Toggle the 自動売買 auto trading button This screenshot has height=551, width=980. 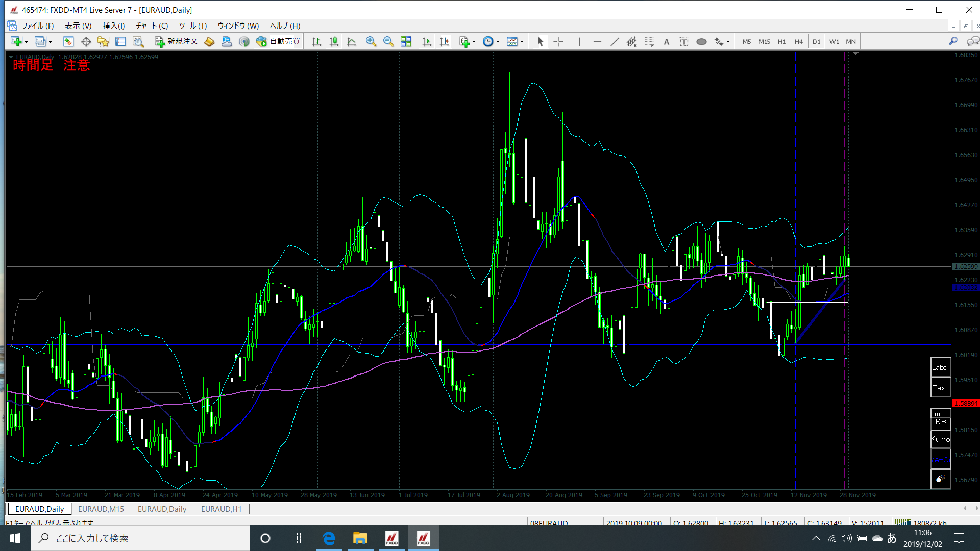[278, 42]
